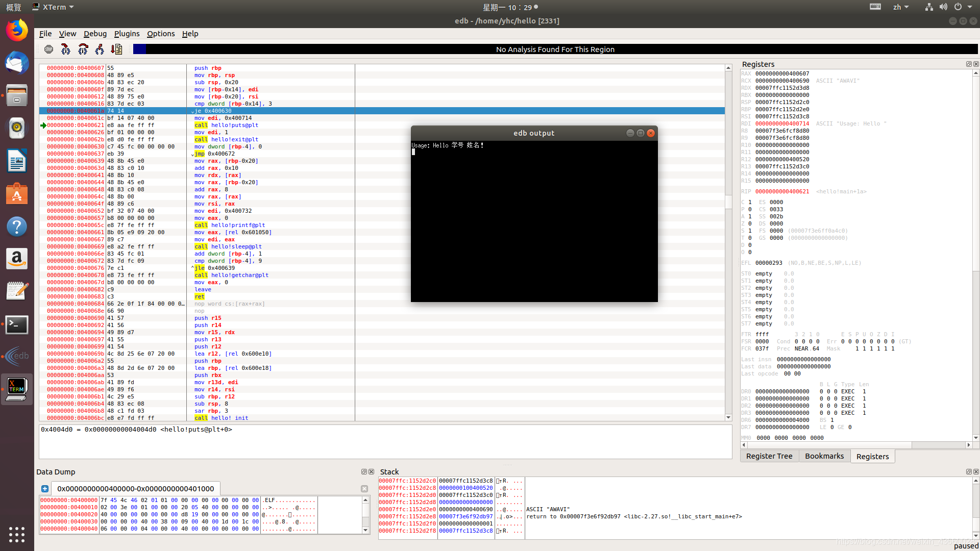This screenshot has height=551, width=980.
Task: Minimize the edb output window
Action: [630, 133]
